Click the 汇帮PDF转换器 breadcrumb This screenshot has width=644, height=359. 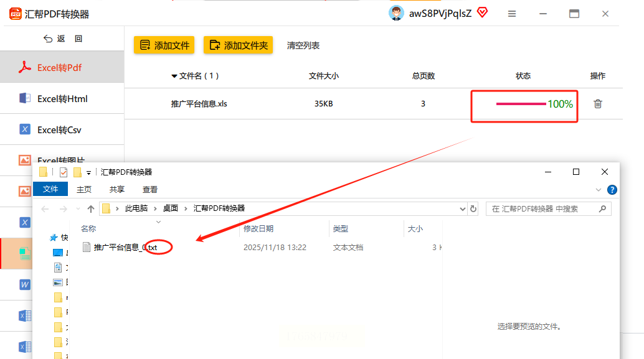(219, 208)
